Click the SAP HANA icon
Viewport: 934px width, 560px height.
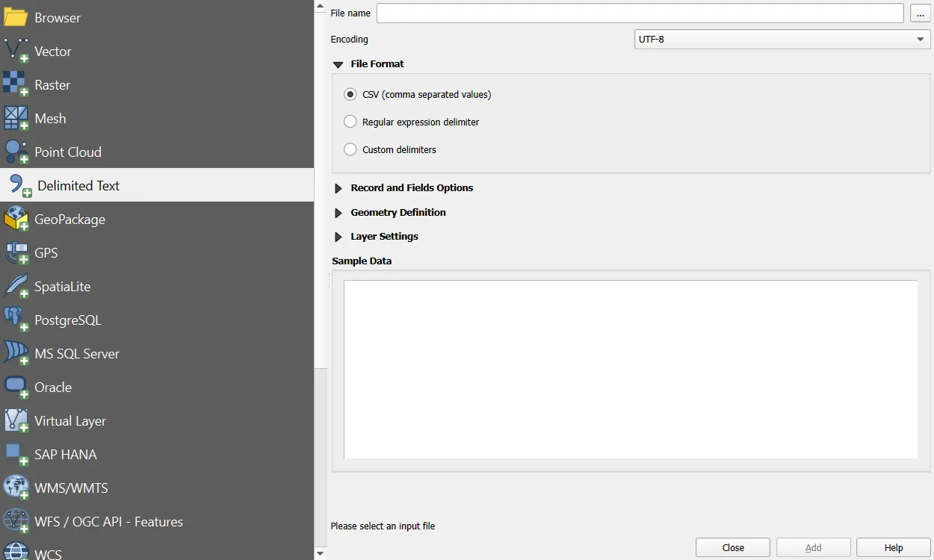coord(16,454)
